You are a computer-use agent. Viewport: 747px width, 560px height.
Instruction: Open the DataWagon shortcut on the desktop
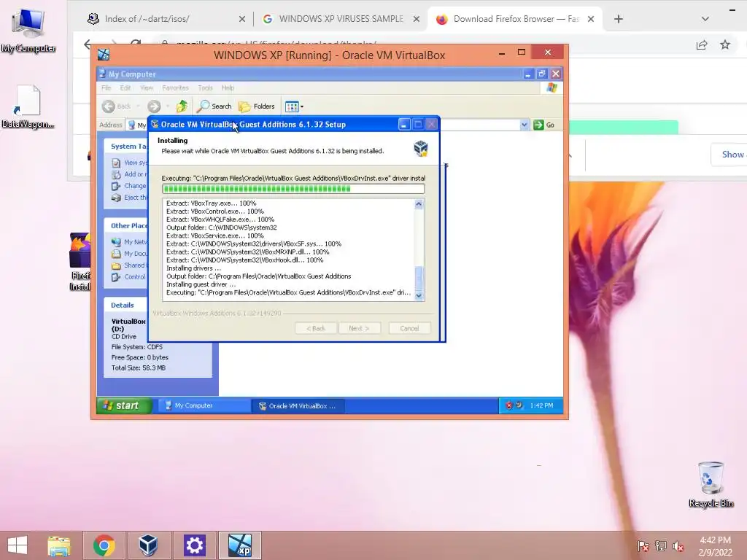click(x=28, y=106)
